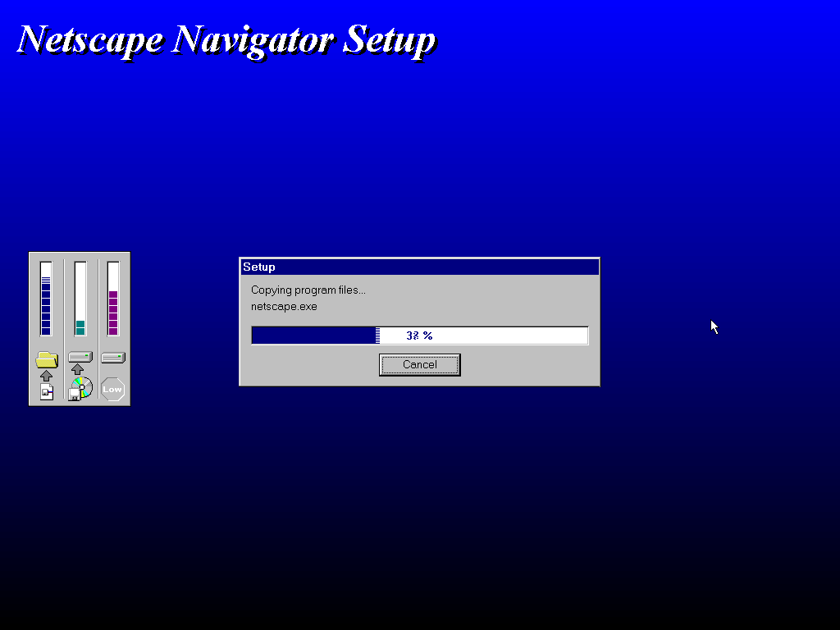The width and height of the screenshot is (840, 630).
Task: Click the source document file icon
Action: click(47, 391)
